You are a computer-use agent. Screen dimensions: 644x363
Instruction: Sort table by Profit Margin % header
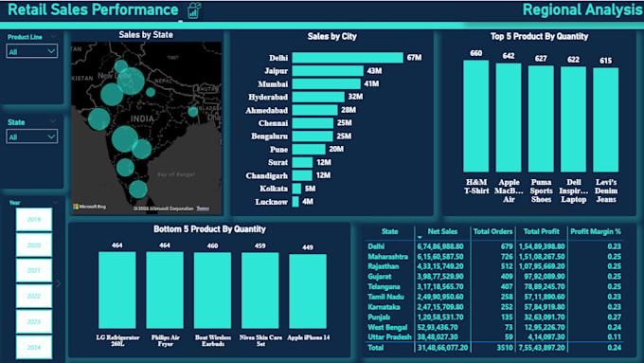(596, 231)
